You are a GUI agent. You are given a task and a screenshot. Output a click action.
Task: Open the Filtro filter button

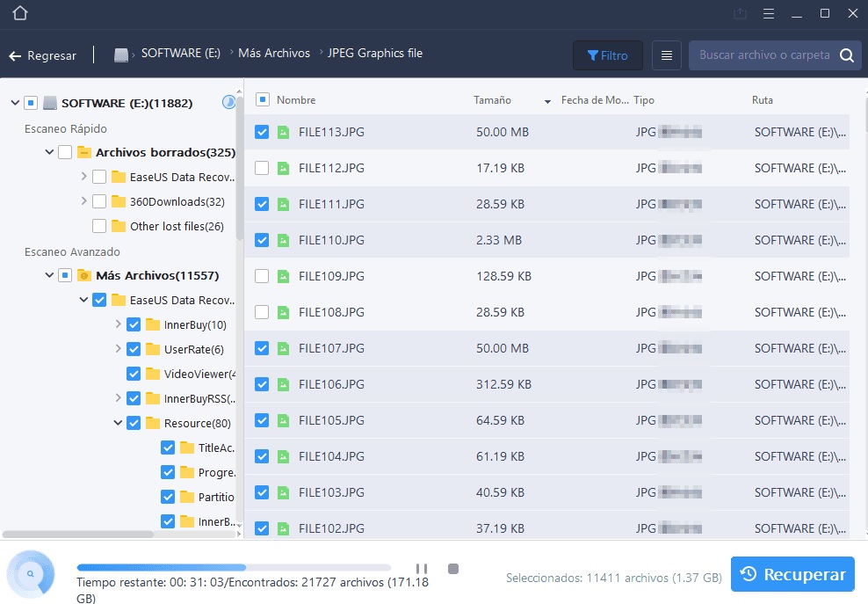[608, 55]
